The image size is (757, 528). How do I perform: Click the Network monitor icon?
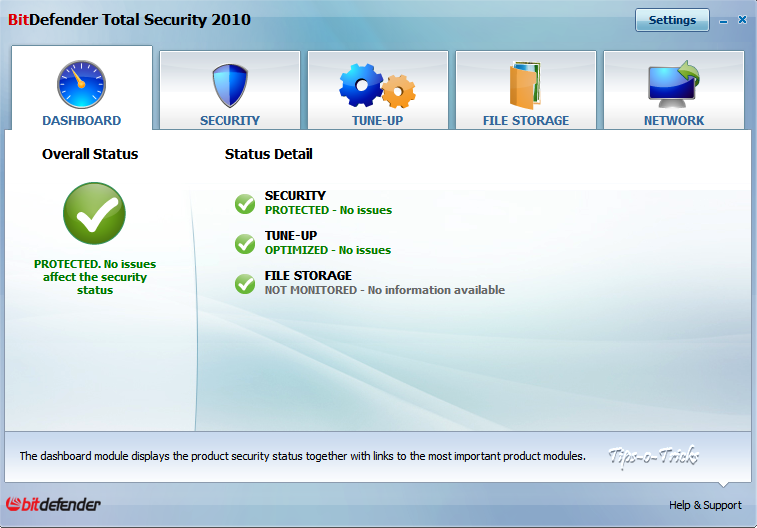tap(673, 84)
